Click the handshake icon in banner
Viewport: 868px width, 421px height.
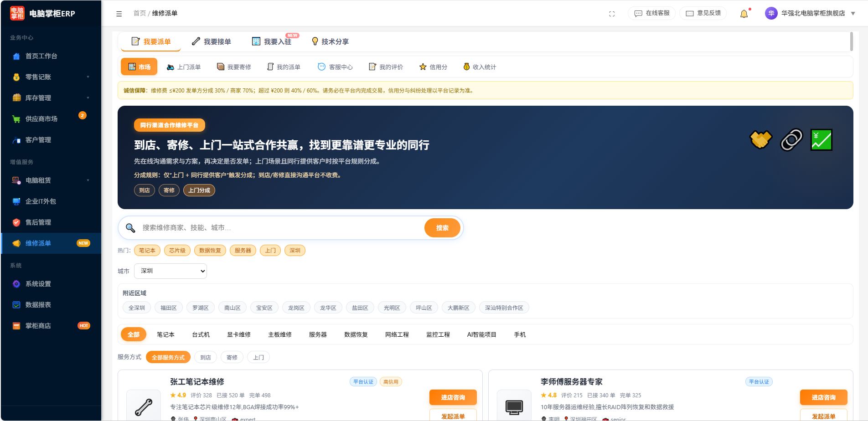pos(761,139)
